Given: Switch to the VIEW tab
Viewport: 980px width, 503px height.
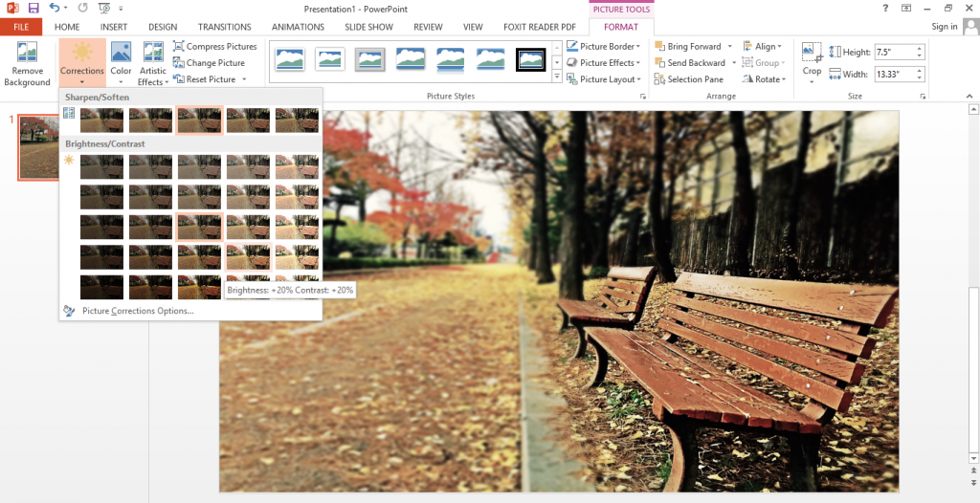Looking at the screenshot, I should point(473,27).
